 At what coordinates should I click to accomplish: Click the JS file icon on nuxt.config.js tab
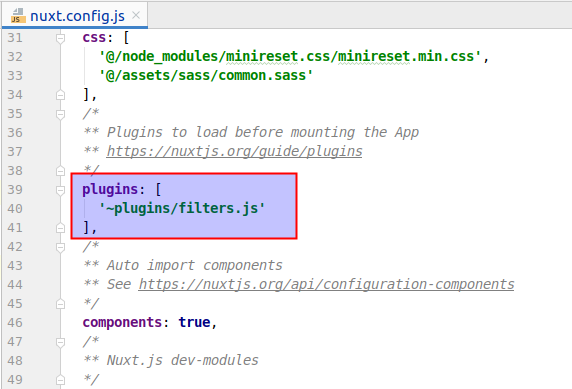(18, 16)
